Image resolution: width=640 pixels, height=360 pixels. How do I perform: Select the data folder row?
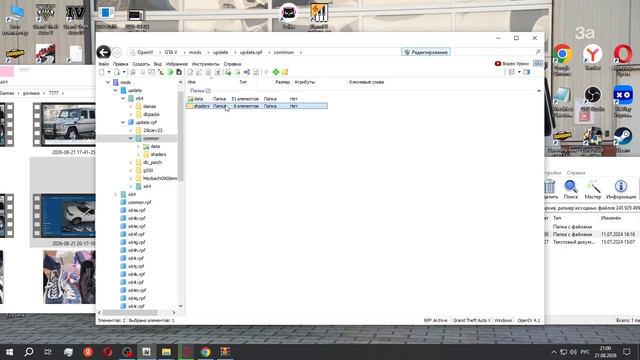[x=257, y=99]
